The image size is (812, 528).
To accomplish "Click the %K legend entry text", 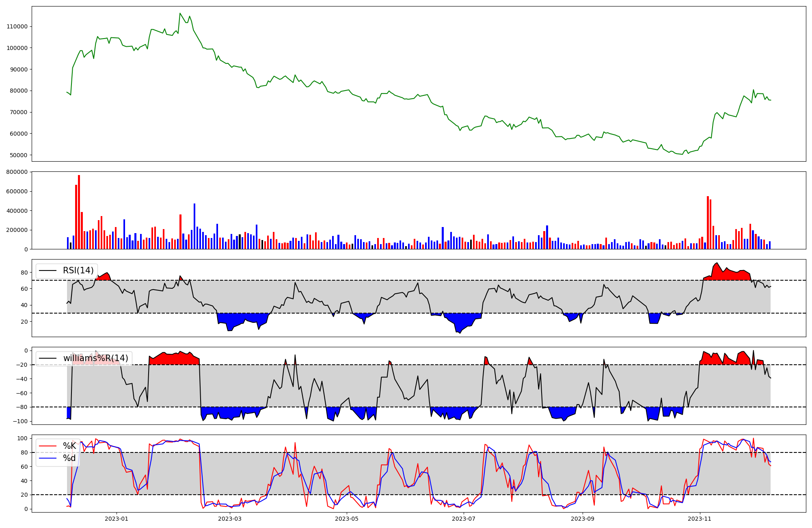I will 69,446.
